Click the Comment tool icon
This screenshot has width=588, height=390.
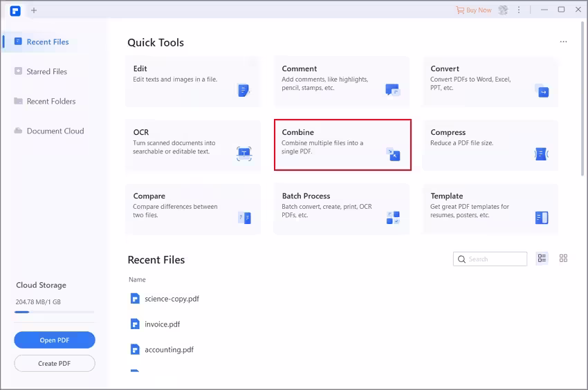[x=392, y=90]
